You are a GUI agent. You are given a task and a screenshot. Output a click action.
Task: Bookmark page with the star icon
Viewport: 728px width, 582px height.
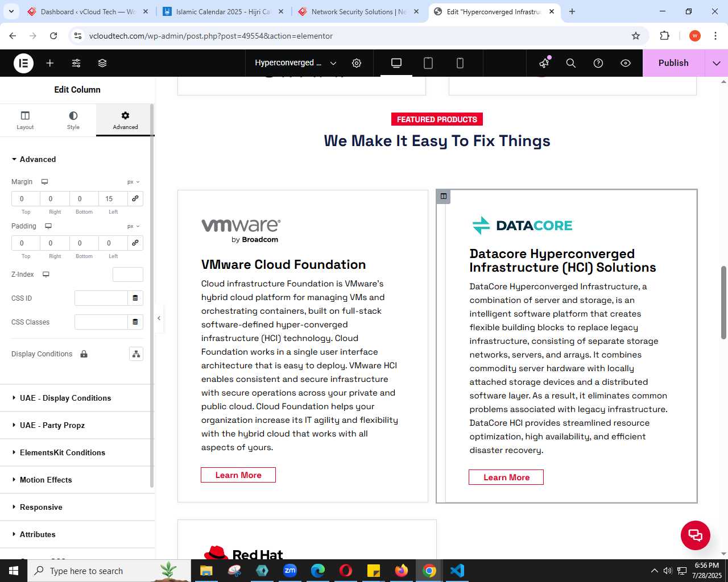click(x=636, y=36)
